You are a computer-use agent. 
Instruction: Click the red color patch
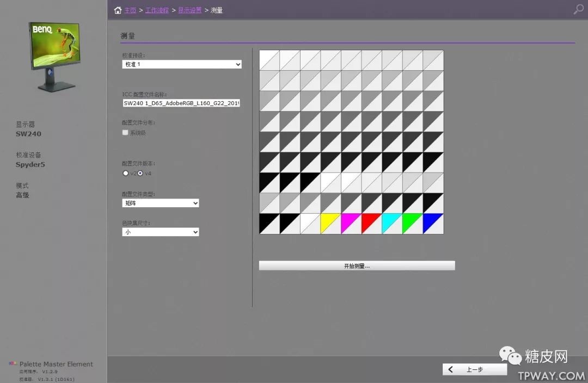coord(371,224)
